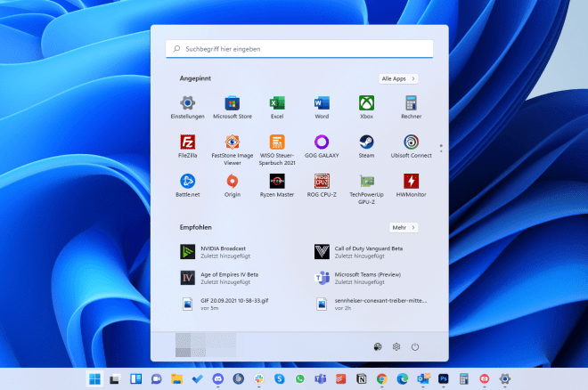Screen dimensions: 588x390
Task: Click the power button in Start menu
Action: coord(415,346)
